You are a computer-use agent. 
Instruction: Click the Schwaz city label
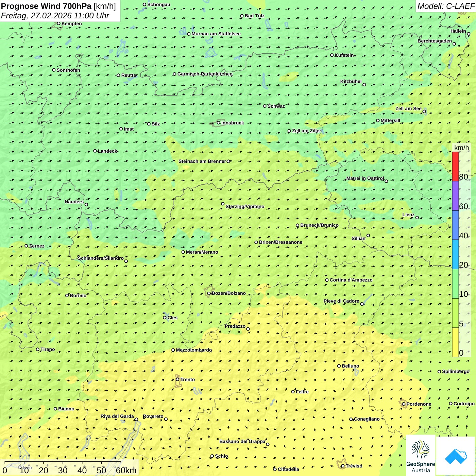(276, 106)
